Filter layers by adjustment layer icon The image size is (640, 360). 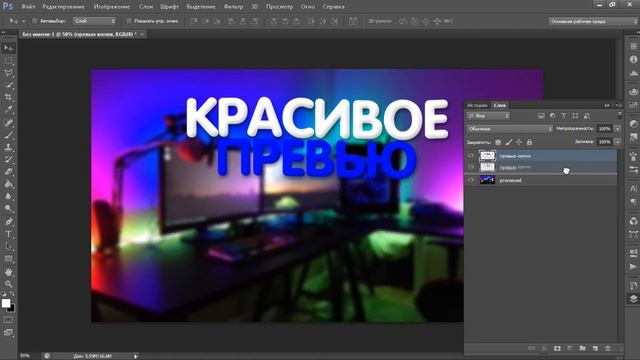pyautogui.click(x=552, y=116)
